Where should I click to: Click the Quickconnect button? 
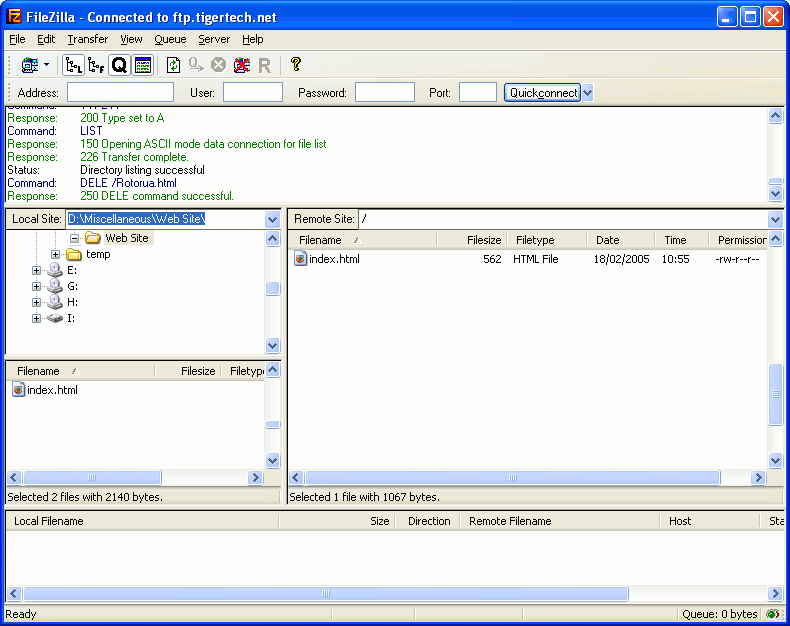(x=543, y=93)
